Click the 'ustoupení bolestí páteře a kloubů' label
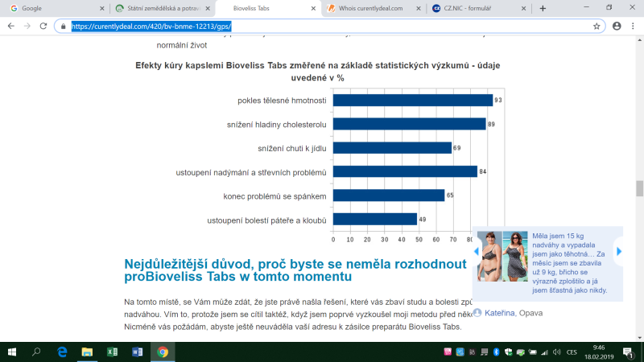The height and width of the screenshot is (362, 644). point(266,220)
